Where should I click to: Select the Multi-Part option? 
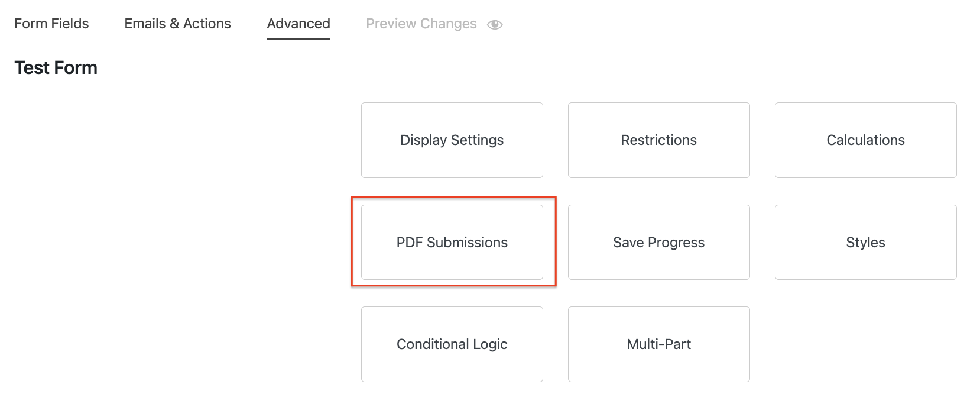658,344
